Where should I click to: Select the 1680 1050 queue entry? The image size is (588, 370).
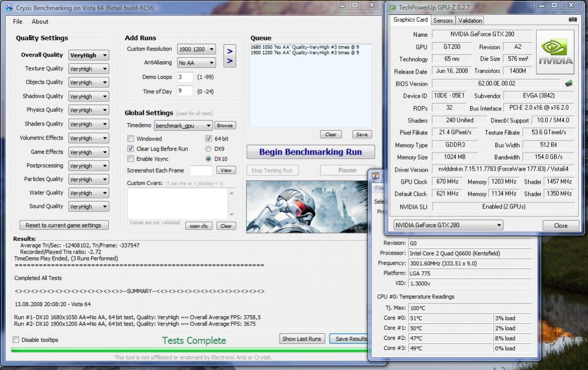pos(304,47)
